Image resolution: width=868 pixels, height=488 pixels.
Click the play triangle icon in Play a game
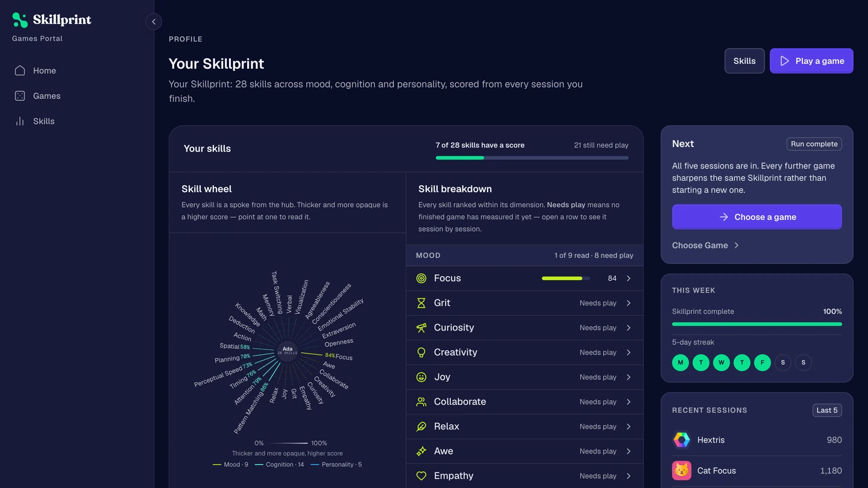[784, 61]
